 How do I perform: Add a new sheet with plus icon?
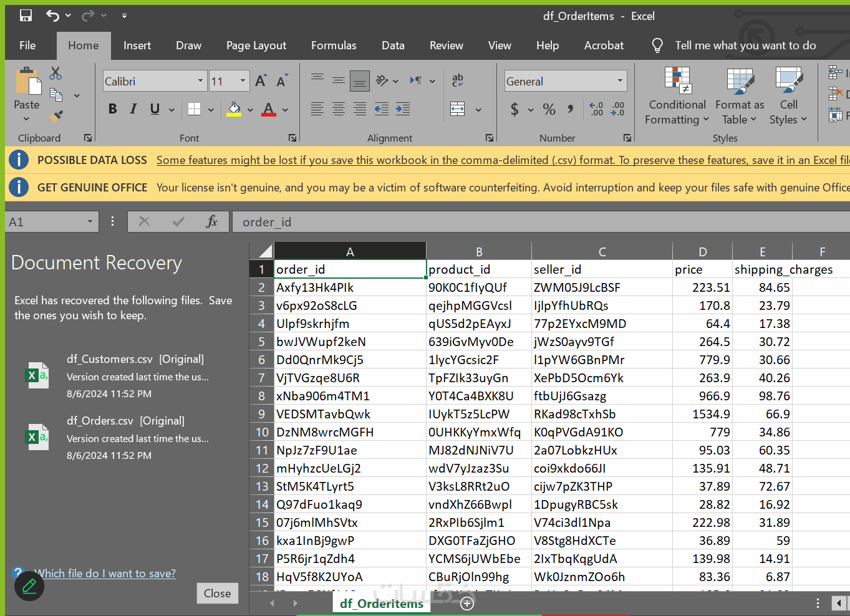[467, 603]
